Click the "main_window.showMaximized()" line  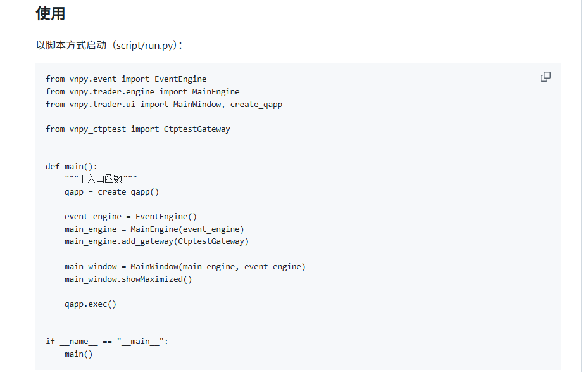(128, 279)
